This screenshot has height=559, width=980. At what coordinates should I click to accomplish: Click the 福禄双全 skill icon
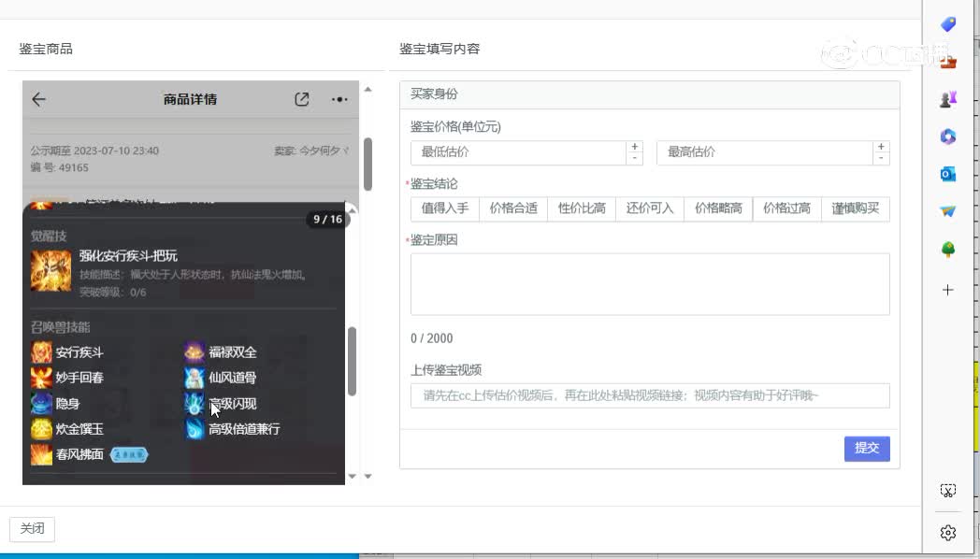pos(194,352)
